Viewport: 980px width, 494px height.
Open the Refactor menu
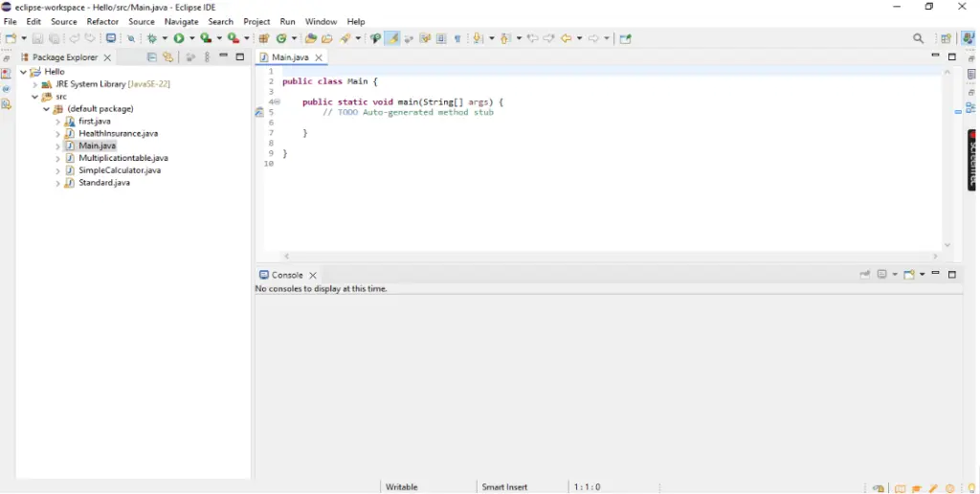click(x=102, y=21)
